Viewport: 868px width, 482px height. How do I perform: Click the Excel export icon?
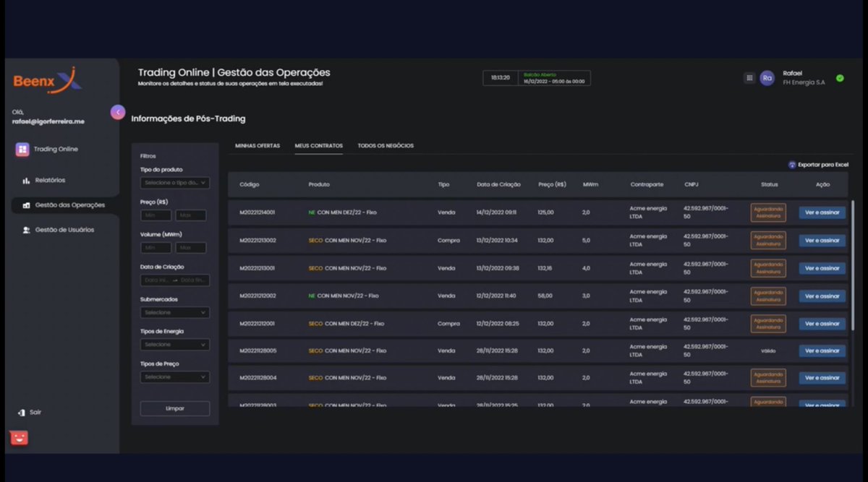(792, 165)
